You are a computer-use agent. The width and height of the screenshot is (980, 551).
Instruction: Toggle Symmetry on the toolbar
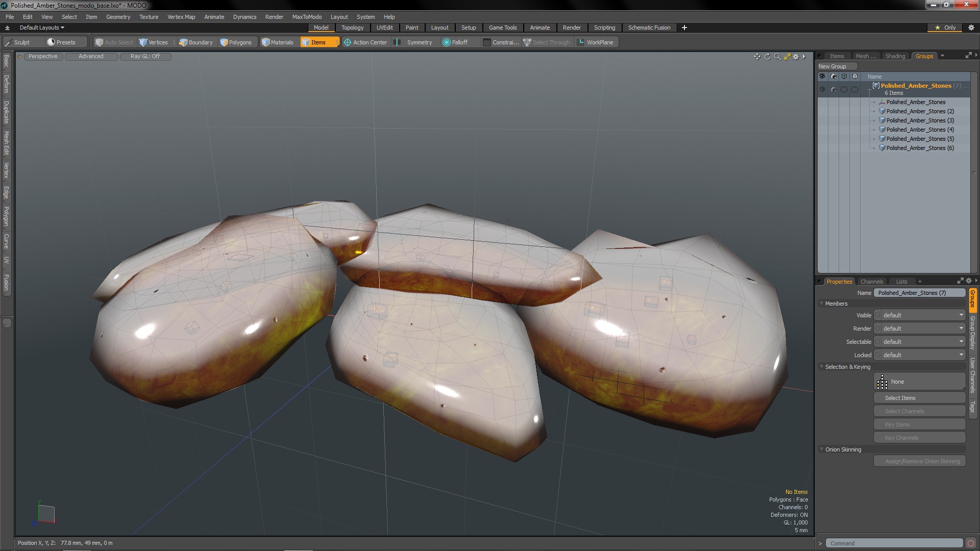[414, 42]
